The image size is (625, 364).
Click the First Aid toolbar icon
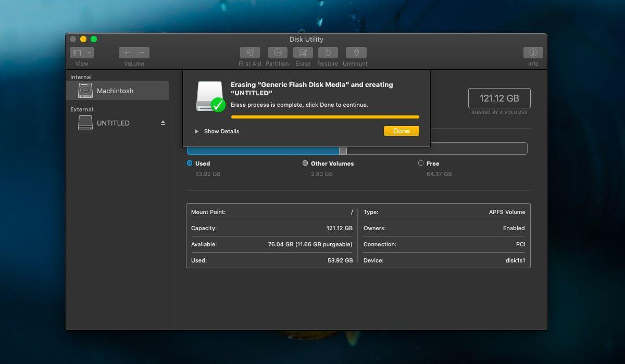tap(250, 53)
